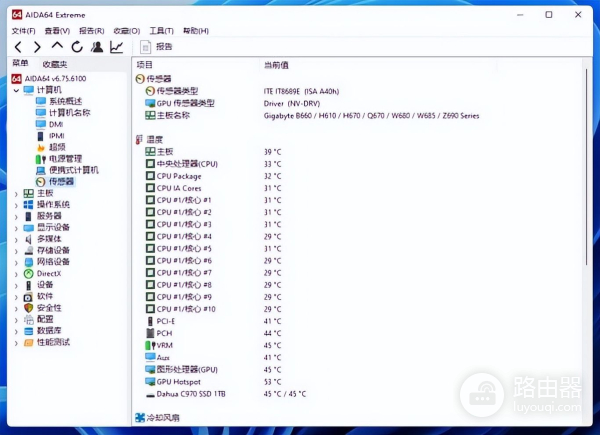Open the 文件(F) menu
600x435 pixels.
23,31
